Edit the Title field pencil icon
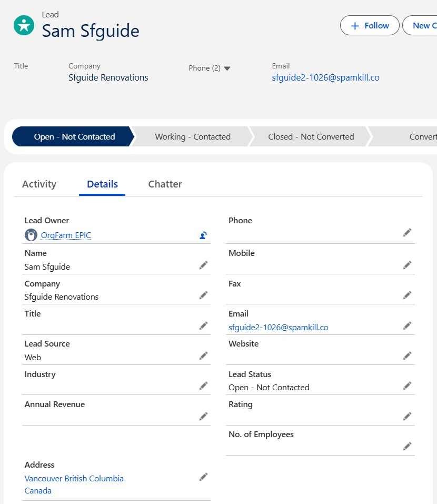The width and height of the screenshot is (437, 504). (x=203, y=325)
